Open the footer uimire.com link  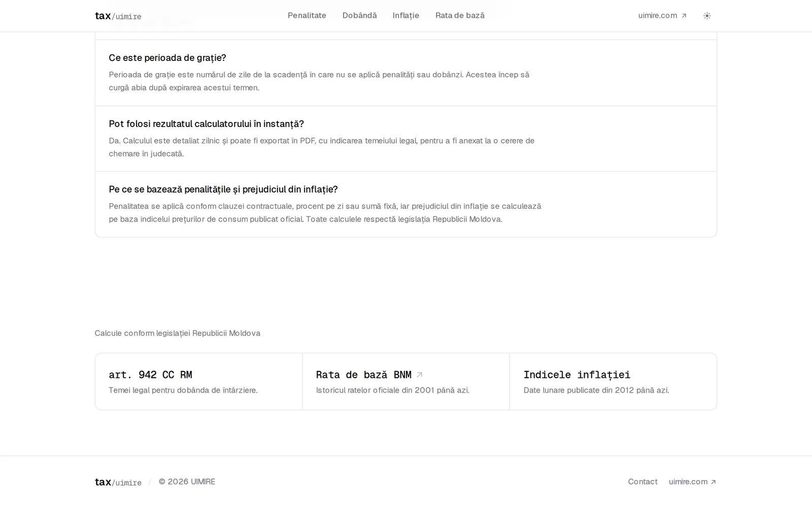[x=692, y=482]
